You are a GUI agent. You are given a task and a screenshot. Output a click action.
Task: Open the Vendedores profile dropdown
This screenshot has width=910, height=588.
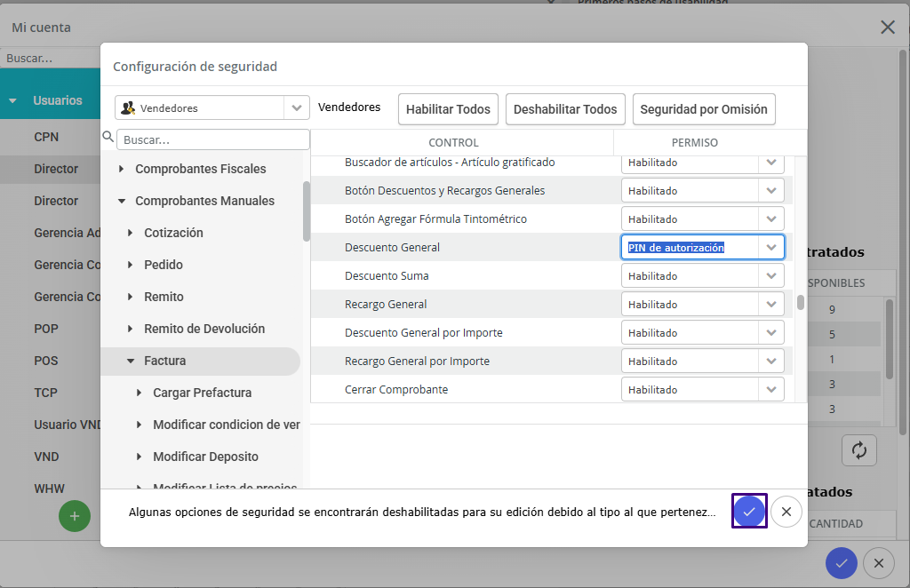click(x=297, y=108)
